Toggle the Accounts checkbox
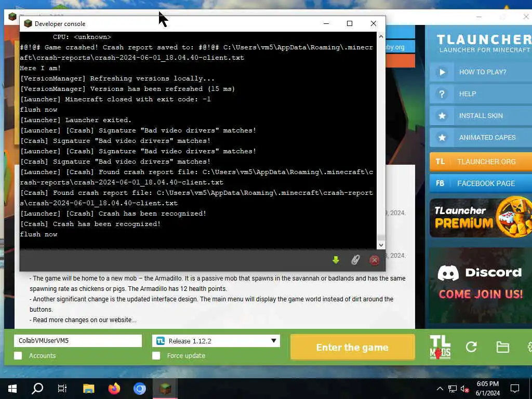 pos(18,355)
